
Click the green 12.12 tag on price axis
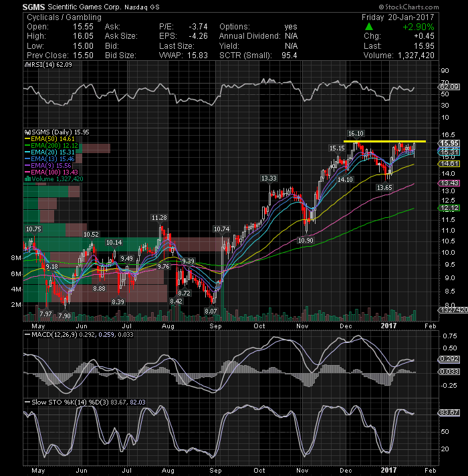(x=449, y=208)
